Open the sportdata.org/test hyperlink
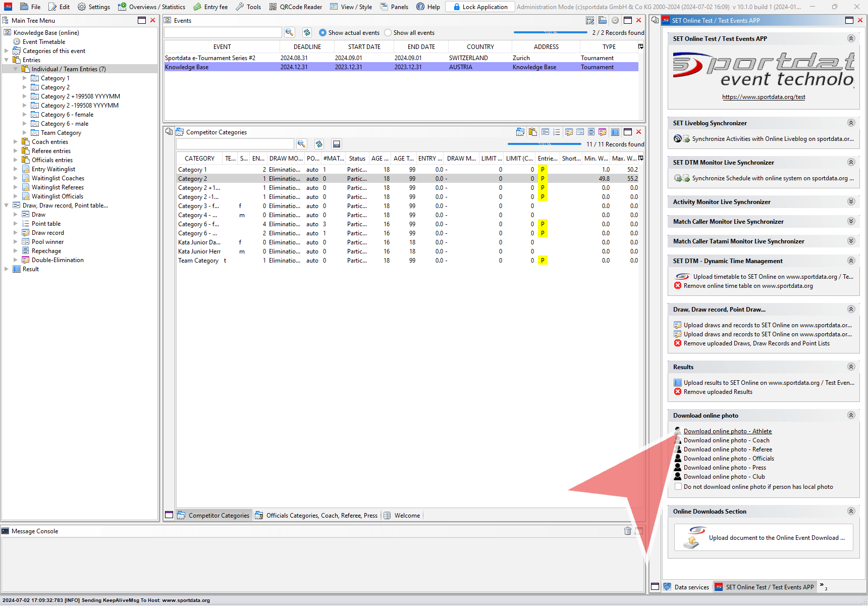This screenshot has width=868, height=606. (763, 97)
